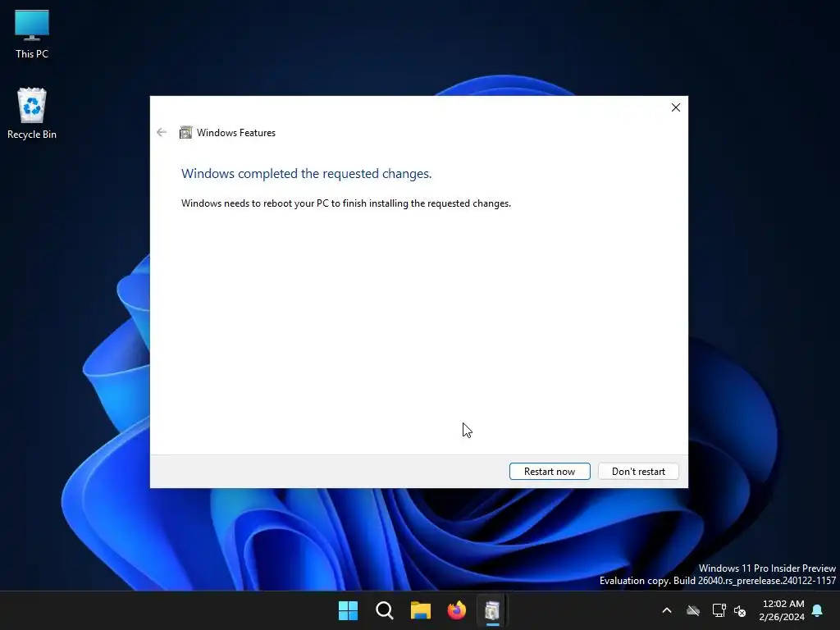The width and height of the screenshot is (840, 630).
Task: Select Windows Features taskbar icon
Action: 492,610
